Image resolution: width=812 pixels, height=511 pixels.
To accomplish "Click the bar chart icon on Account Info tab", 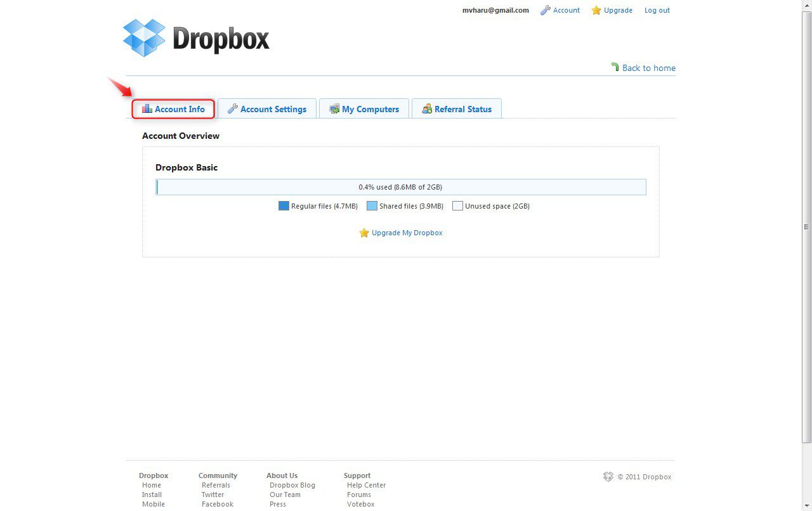I will [x=147, y=109].
